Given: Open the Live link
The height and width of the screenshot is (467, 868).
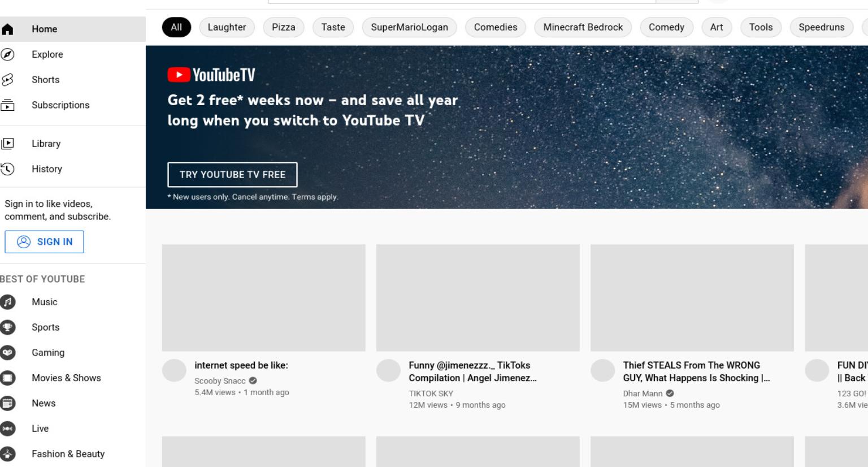Looking at the screenshot, I should [40, 429].
